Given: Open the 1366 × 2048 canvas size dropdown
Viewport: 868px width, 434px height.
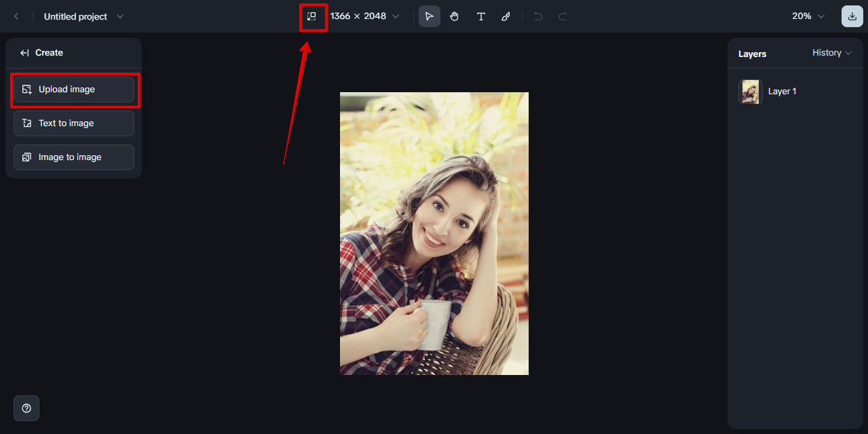Looking at the screenshot, I should 364,16.
